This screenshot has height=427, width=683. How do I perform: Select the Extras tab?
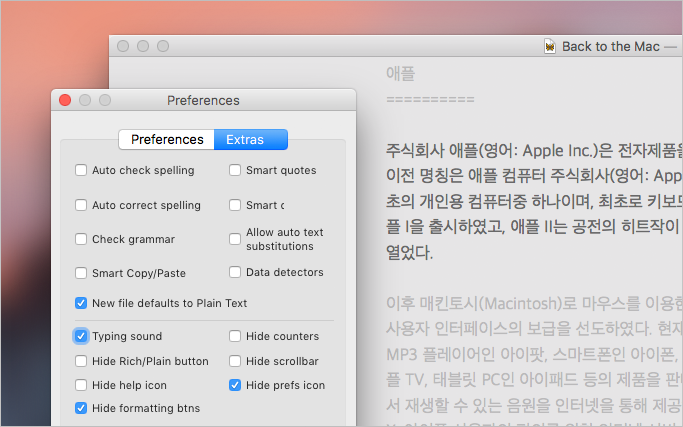(251, 139)
